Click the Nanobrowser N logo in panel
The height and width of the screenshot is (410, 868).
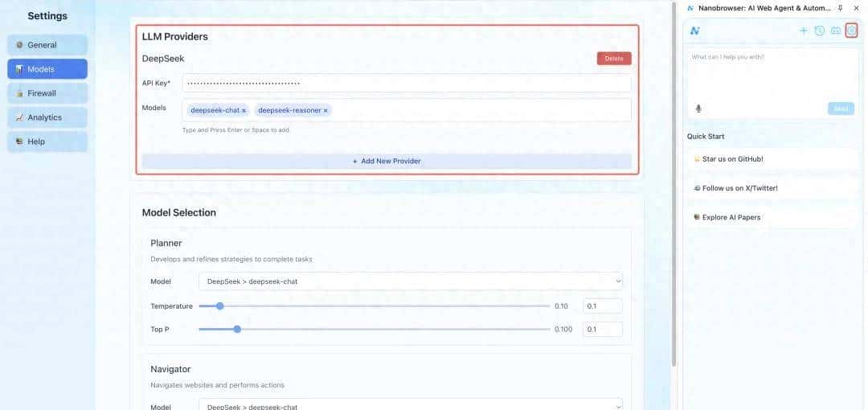point(694,31)
